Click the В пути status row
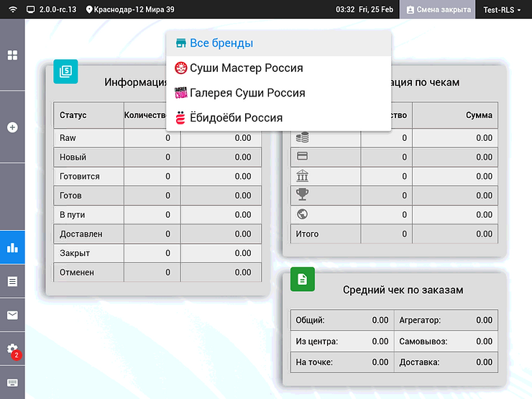The width and height of the screenshot is (532, 399). 157,214
